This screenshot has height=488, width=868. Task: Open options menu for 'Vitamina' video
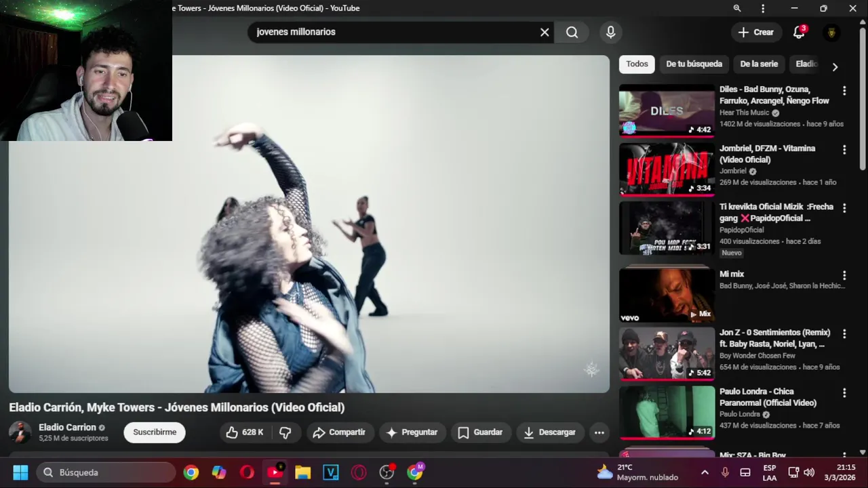(844, 150)
